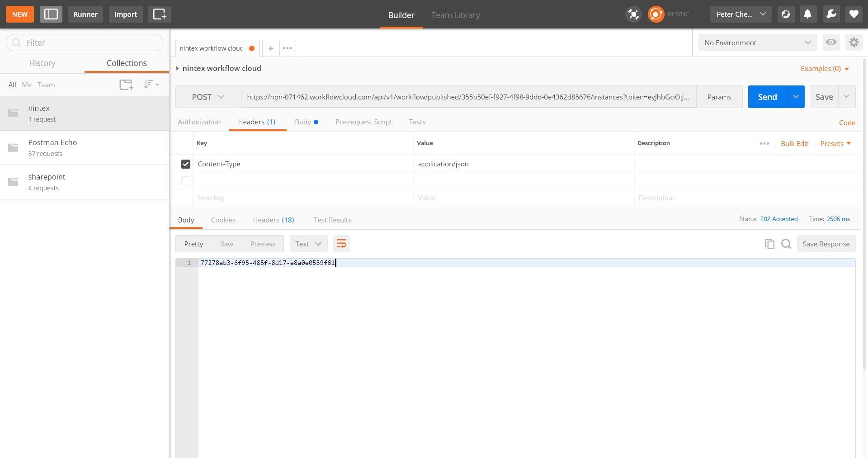Click the heart icon in the top bar

[854, 14]
